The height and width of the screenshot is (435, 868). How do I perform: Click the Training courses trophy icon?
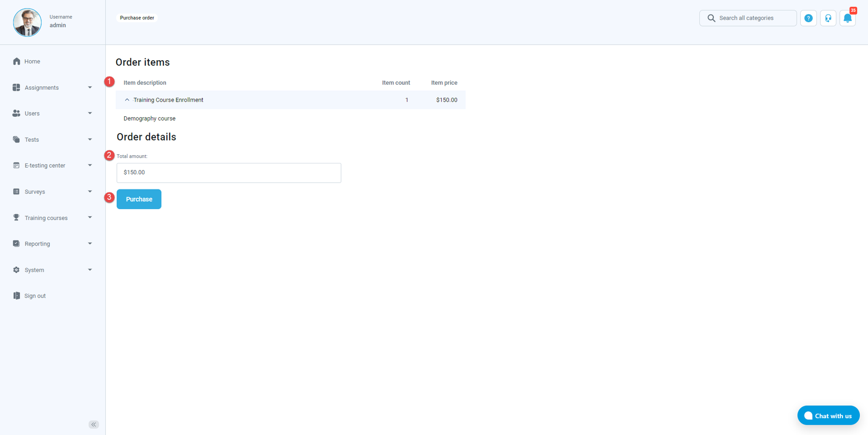click(16, 218)
